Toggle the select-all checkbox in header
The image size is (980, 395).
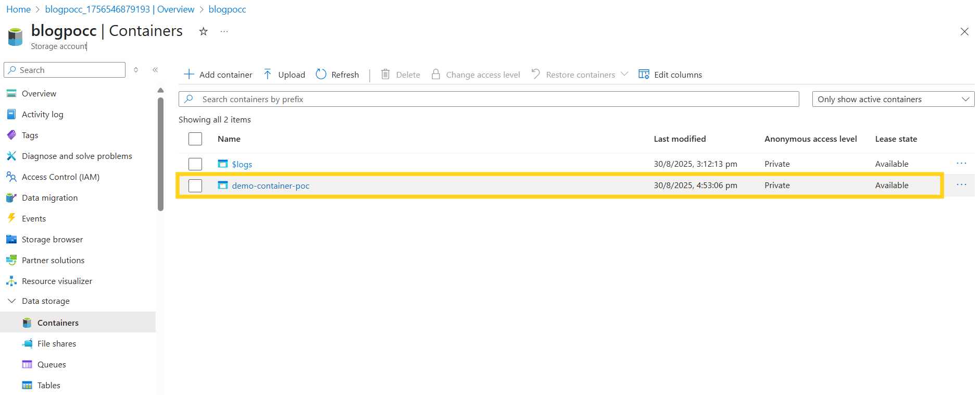195,139
